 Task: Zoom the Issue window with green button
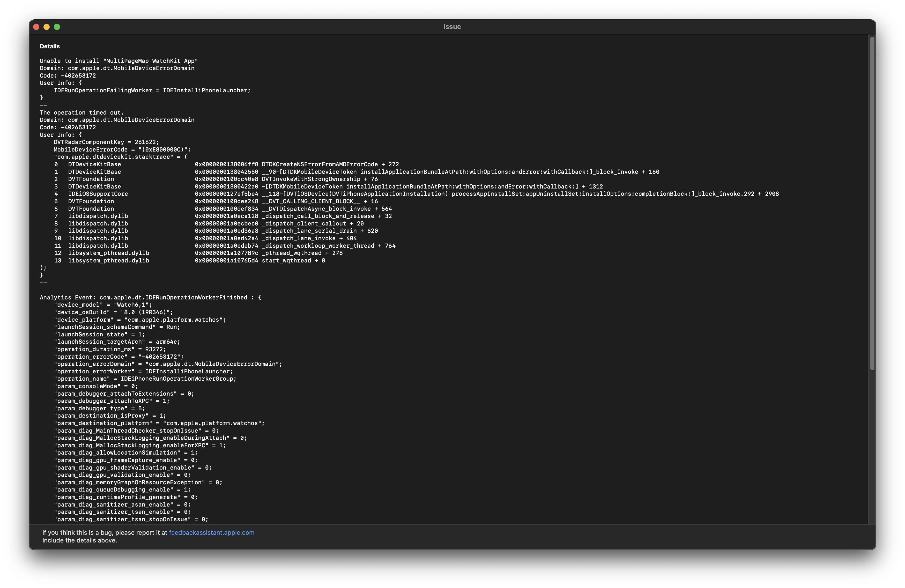coord(57,27)
